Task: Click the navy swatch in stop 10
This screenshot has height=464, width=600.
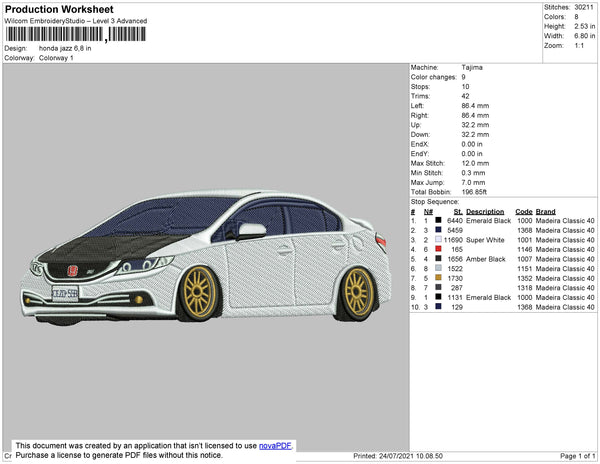Action: 437,307
